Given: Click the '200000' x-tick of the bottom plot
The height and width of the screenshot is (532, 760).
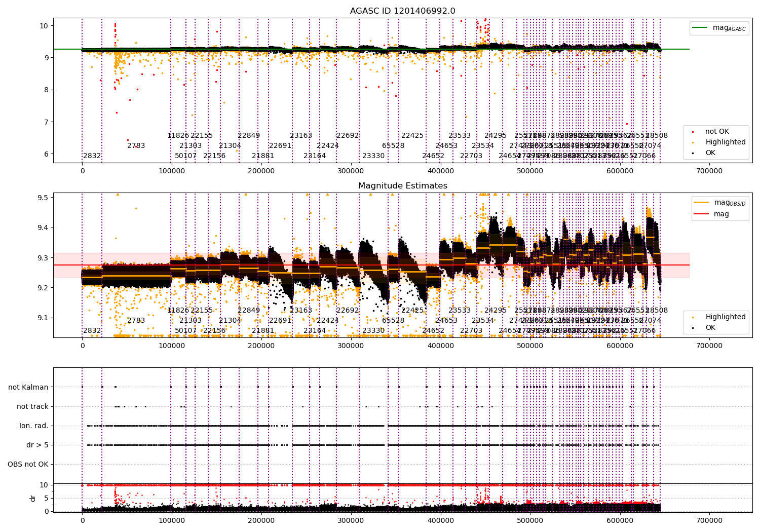Looking at the screenshot, I should click(x=261, y=520).
